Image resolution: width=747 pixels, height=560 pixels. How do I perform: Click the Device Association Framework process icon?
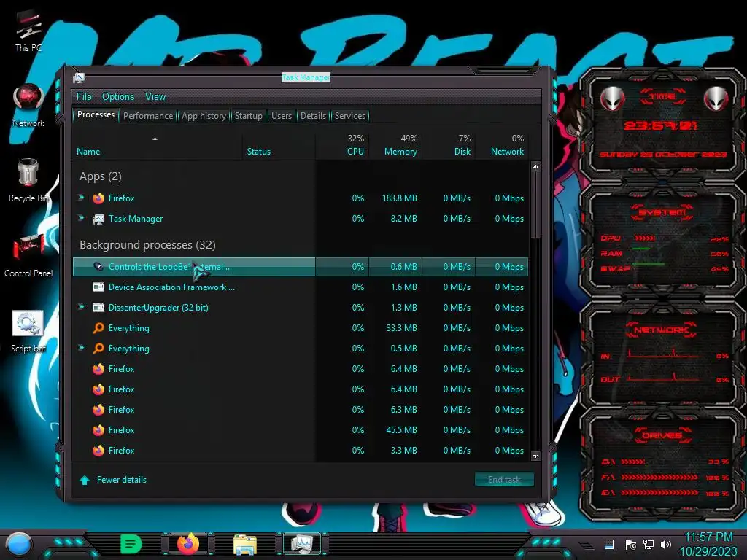(x=98, y=287)
